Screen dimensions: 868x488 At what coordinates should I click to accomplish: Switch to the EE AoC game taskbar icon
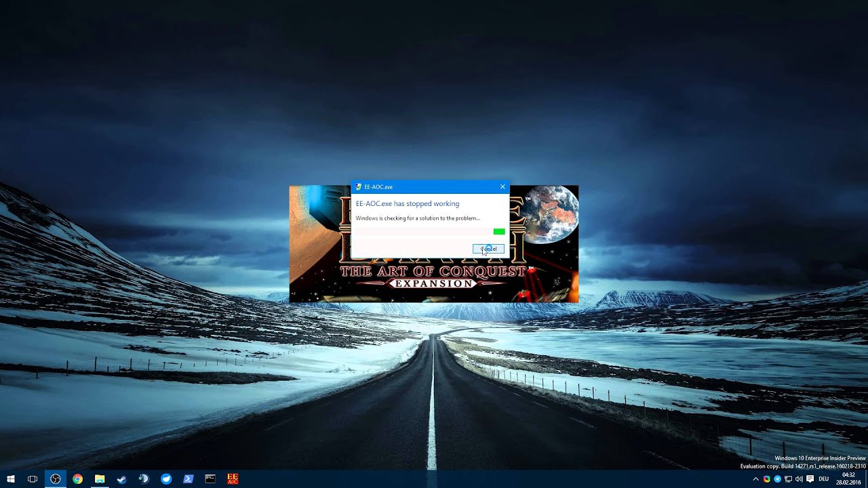[233, 479]
